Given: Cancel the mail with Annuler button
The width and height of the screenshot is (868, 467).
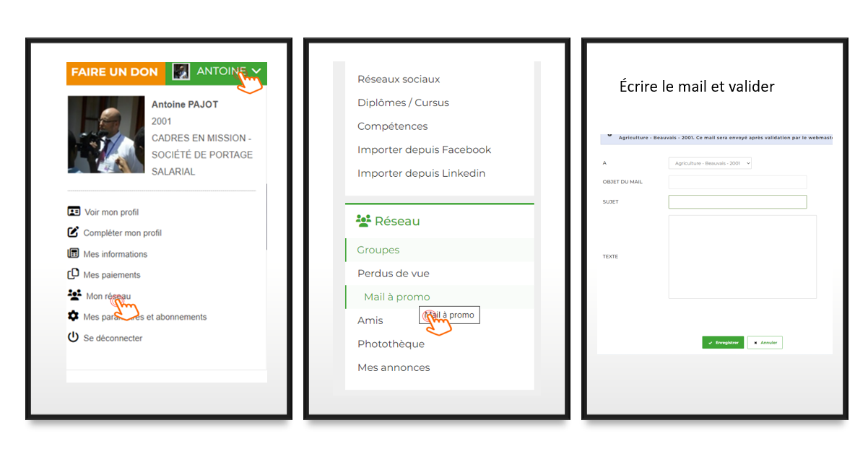Looking at the screenshot, I should pyautogui.click(x=765, y=343).
